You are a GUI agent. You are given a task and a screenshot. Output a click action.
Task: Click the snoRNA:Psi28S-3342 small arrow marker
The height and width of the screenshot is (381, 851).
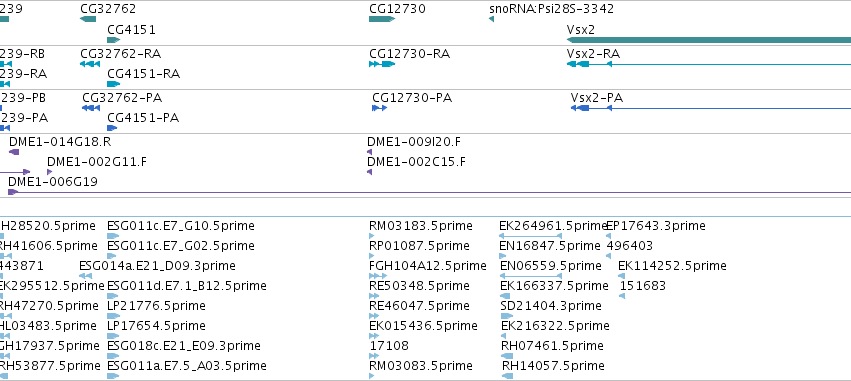point(492,19)
